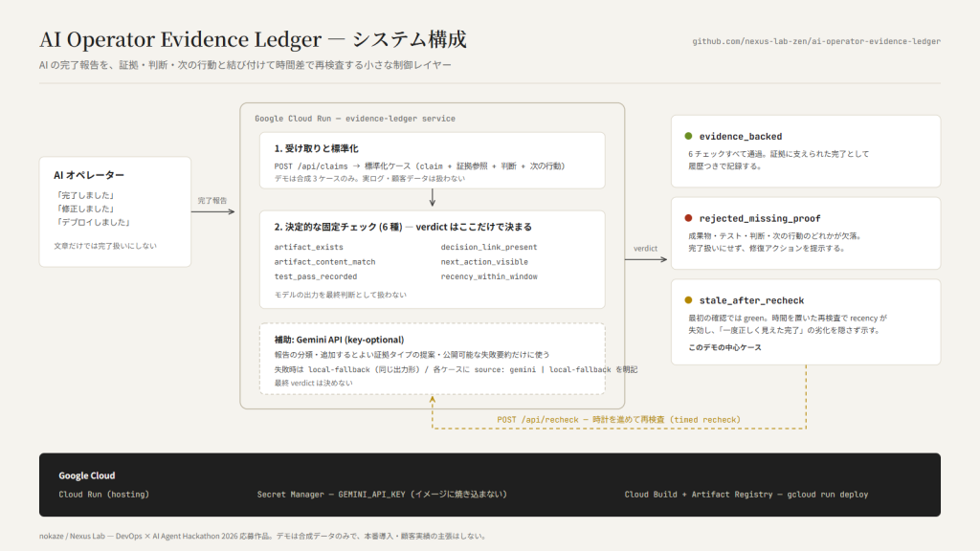Image resolution: width=980 pixels, height=551 pixels.
Task: Click the down arrow between steps 1 and 2
Action: pos(432,197)
